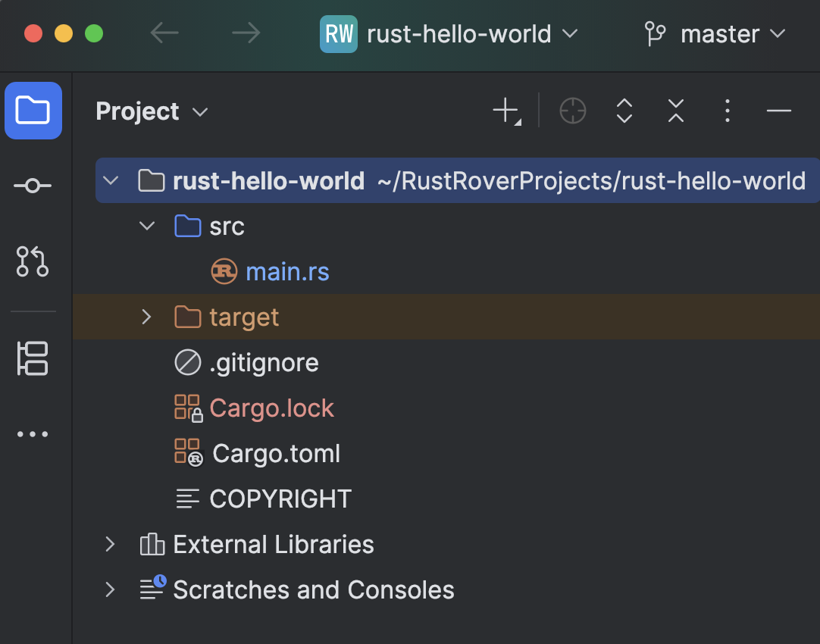This screenshot has height=644, width=820.
Task: Open the Project view options kebab menu
Action: (x=727, y=111)
